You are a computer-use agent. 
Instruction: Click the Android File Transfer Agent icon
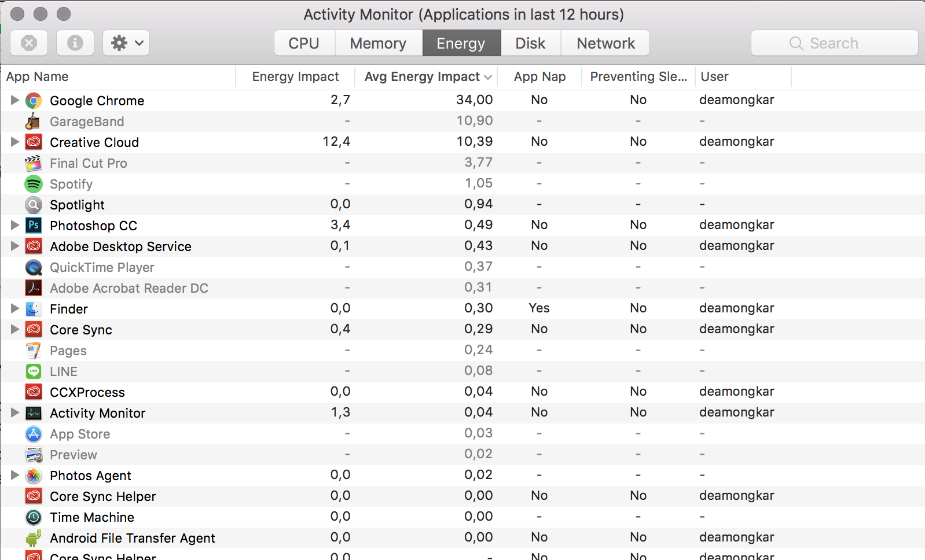pyautogui.click(x=34, y=538)
